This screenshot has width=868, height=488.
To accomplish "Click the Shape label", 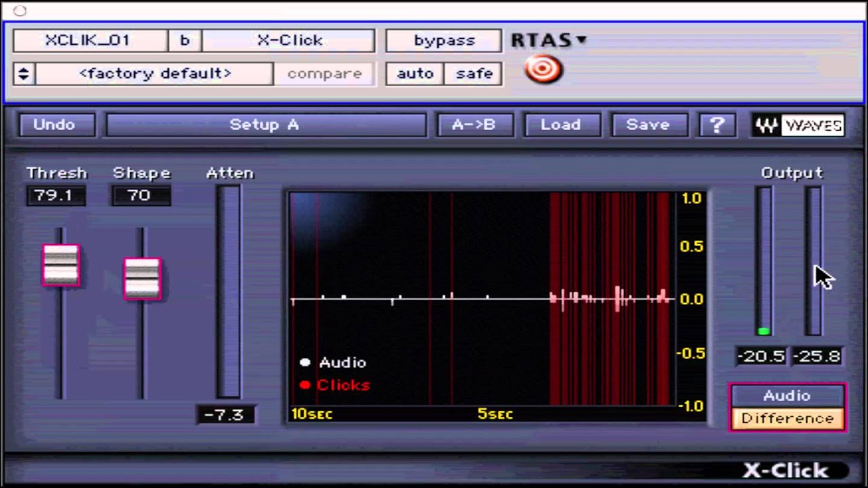I will [142, 173].
